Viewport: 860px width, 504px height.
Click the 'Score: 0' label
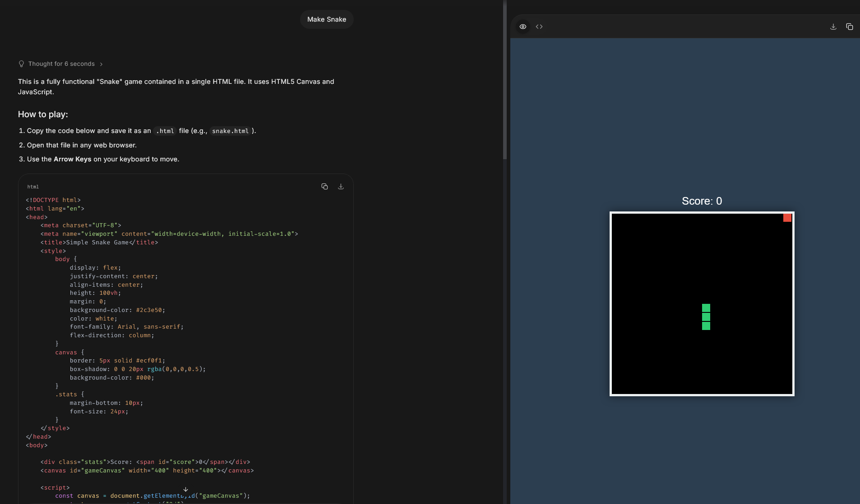coord(702,201)
